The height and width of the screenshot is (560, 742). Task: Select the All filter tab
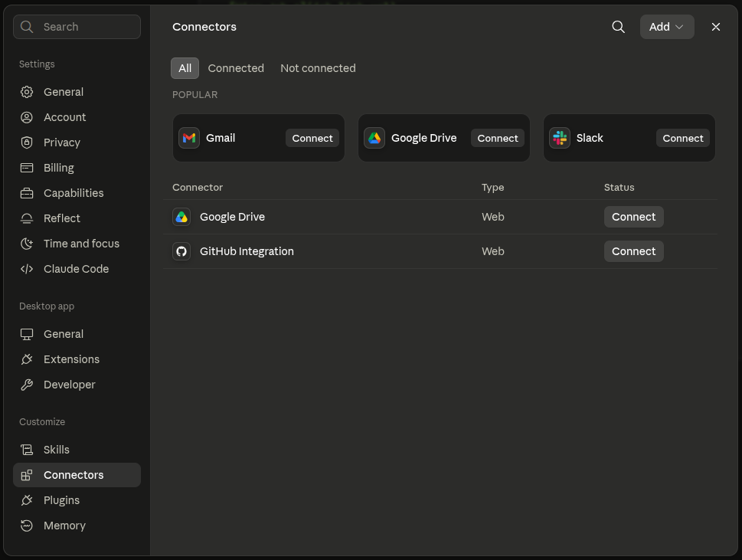(x=185, y=68)
